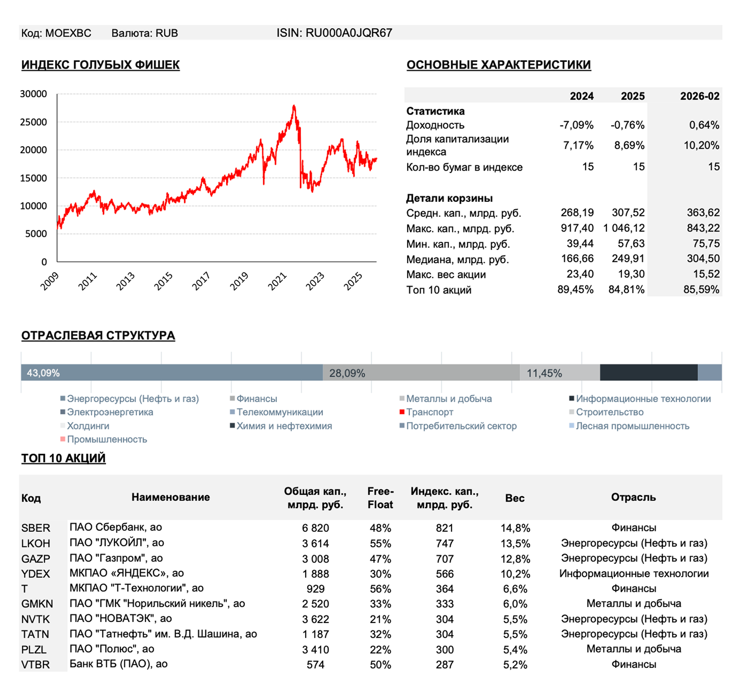Click the PLZL ticker code
Image resolution: width=741 pixels, height=700 pixels.
click(x=34, y=650)
